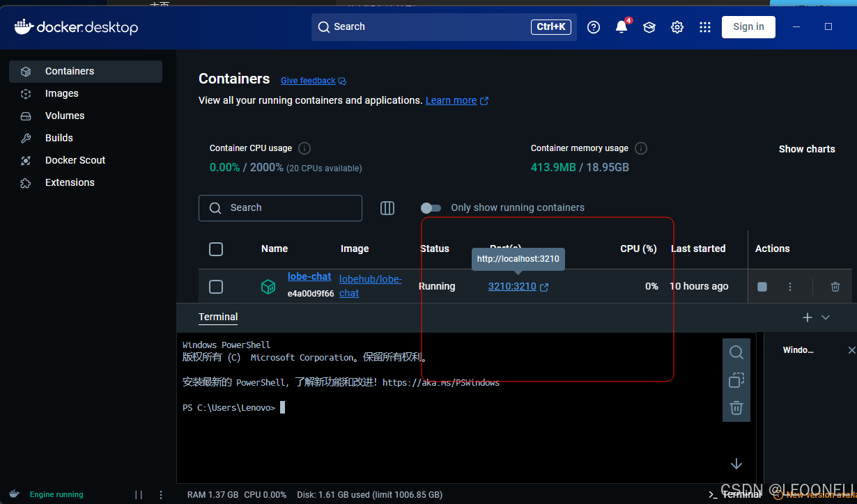The height and width of the screenshot is (504, 857).
Task: Open the help question mark icon
Action: tap(594, 27)
